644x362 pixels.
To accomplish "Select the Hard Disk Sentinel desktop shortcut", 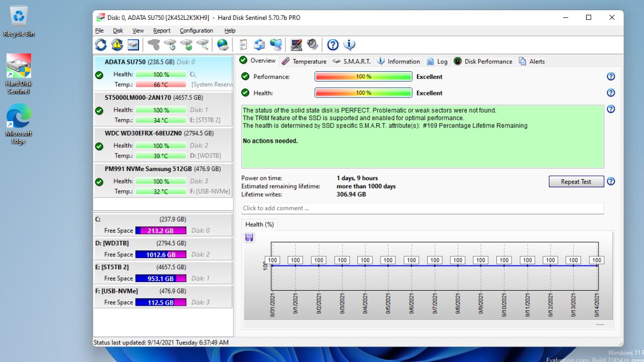I will tap(19, 74).
